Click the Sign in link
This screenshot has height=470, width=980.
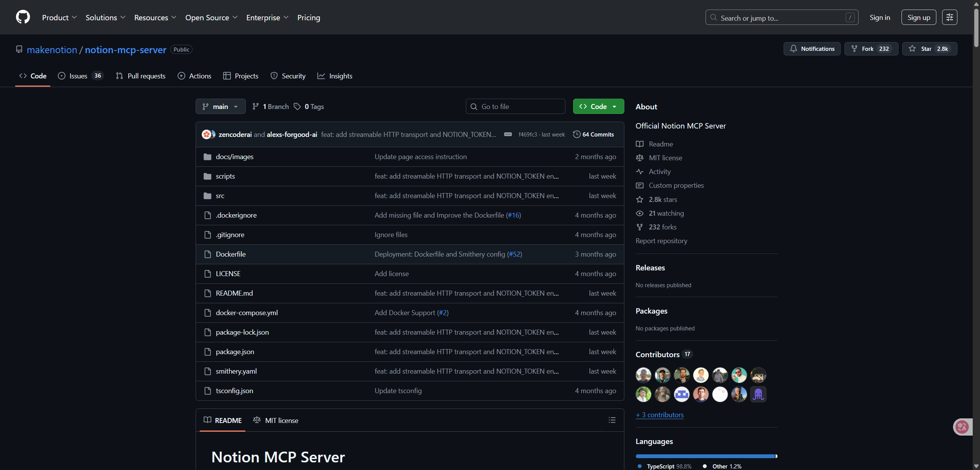tap(880, 17)
